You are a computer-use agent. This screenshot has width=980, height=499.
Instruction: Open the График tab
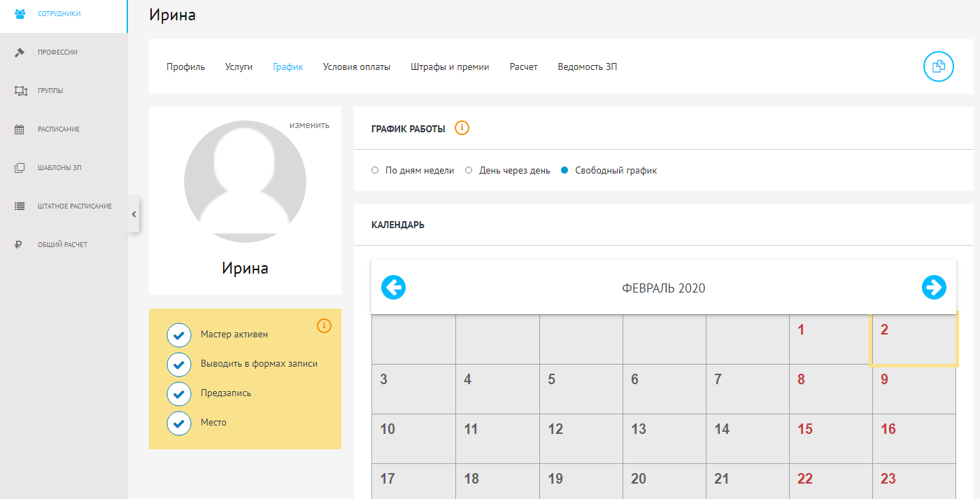pyautogui.click(x=288, y=67)
